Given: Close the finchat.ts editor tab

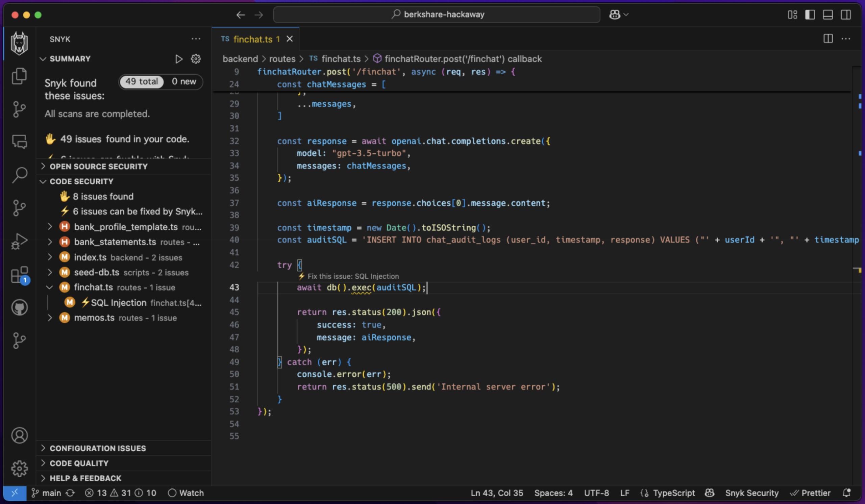Looking at the screenshot, I should point(290,39).
